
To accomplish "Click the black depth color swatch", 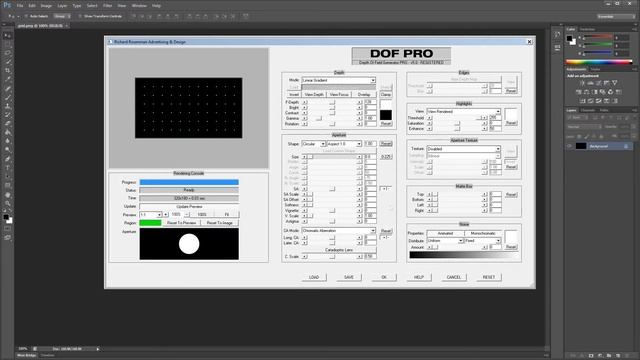I will pyautogui.click(x=386, y=115).
